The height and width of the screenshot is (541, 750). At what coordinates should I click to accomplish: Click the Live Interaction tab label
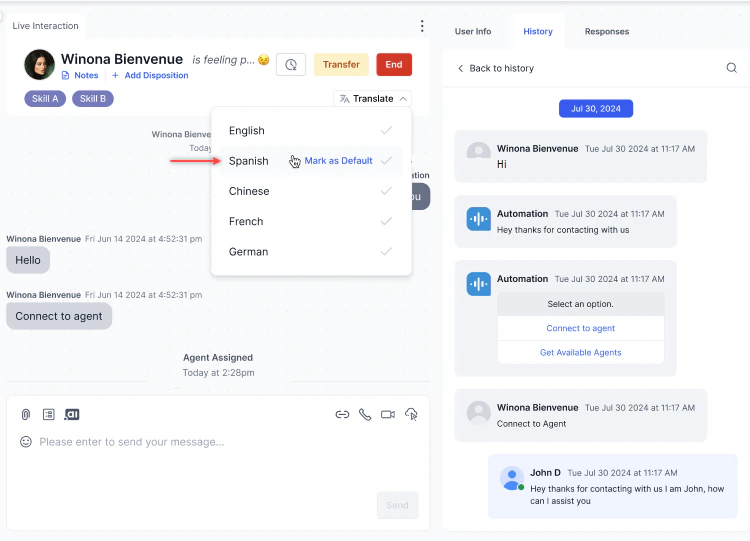click(45, 26)
